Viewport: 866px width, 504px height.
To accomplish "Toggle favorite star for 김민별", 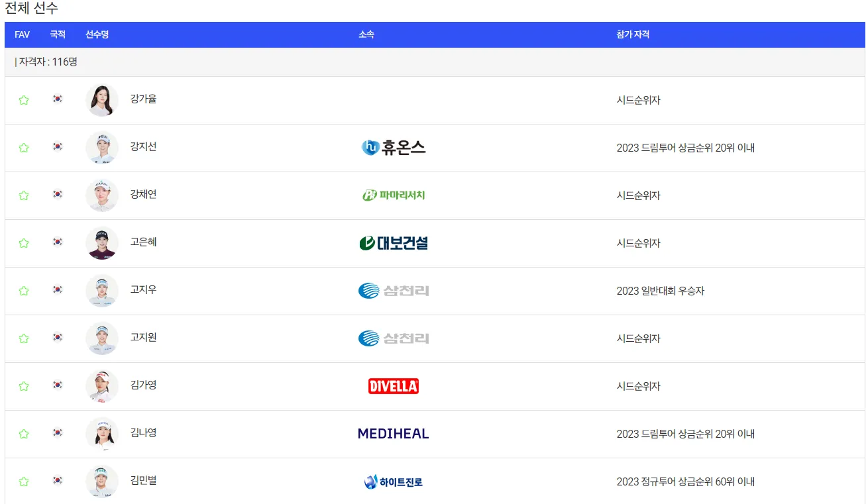I will [x=24, y=482].
